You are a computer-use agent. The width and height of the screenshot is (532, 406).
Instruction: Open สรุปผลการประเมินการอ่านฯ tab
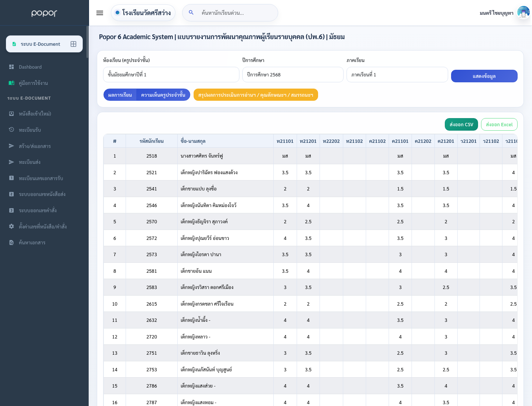tap(256, 95)
